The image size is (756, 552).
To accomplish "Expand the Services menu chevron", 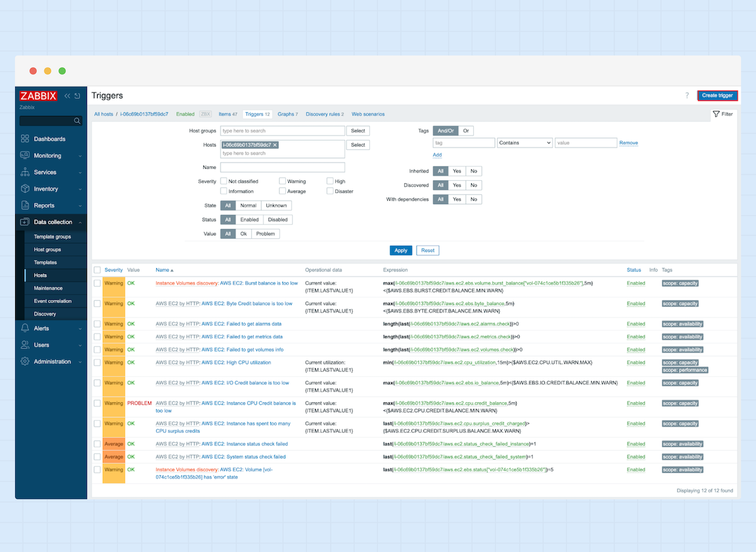I will [80, 172].
